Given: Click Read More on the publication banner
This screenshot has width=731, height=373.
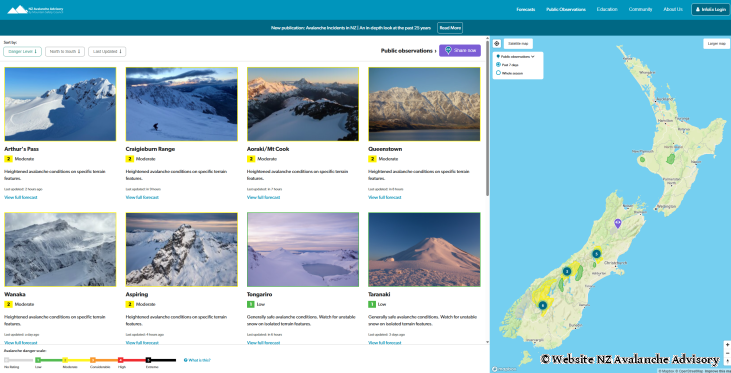Looking at the screenshot, I should click(450, 28).
